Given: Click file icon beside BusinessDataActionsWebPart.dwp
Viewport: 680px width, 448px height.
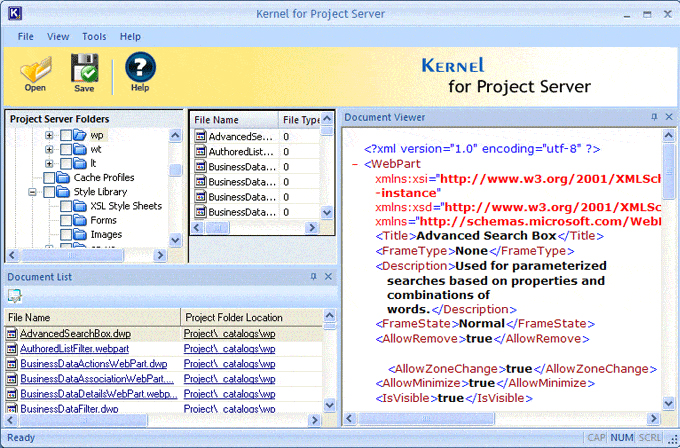Looking at the screenshot, I should pos(12,364).
